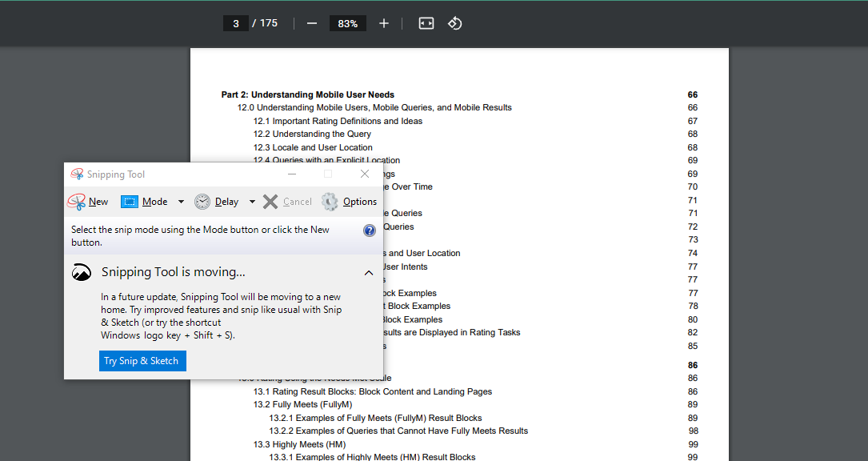Open 13.2.2 Queries that Cannot Have Fully Meets
Screen dimensions: 868x461
click(398, 431)
